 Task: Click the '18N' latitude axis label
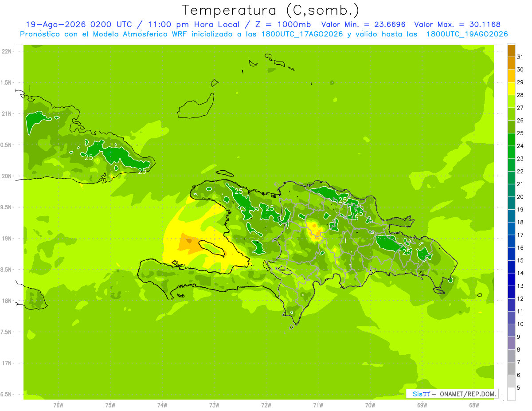pos(6,301)
